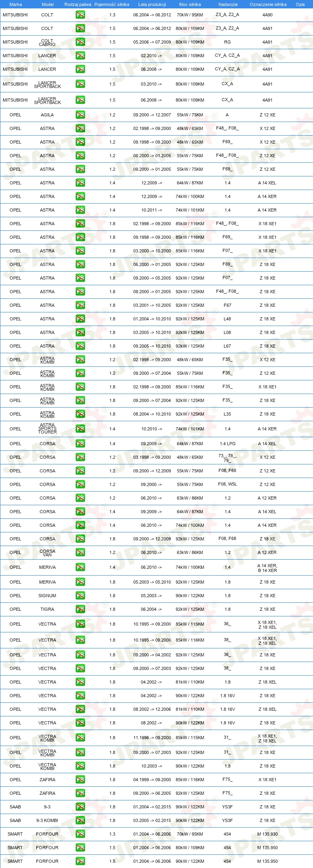Select the fuel icon for Astra body L48
The image size is (313, 868).
(80, 319)
